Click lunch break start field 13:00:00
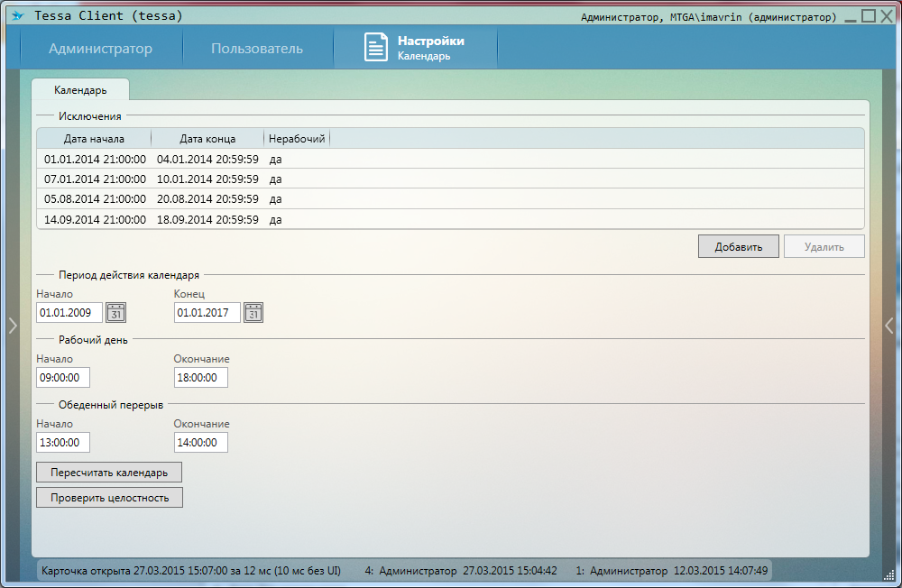The image size is (902, 588). (63, 443)
